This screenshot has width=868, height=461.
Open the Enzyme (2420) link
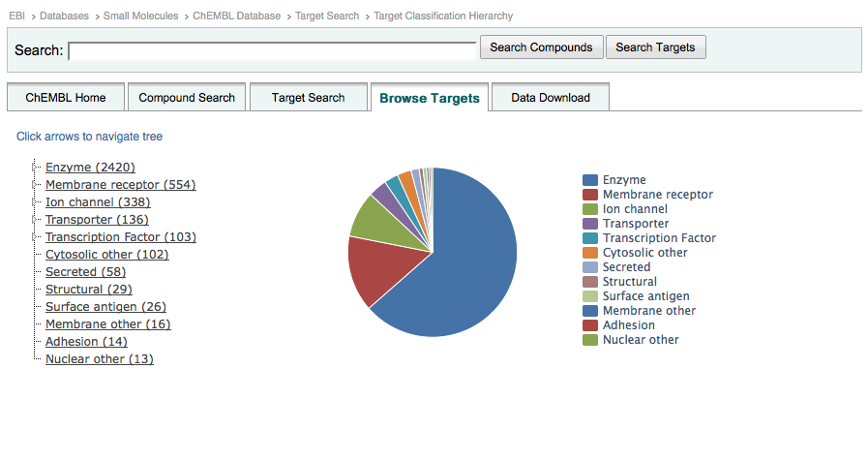click(x=90, y=168)
